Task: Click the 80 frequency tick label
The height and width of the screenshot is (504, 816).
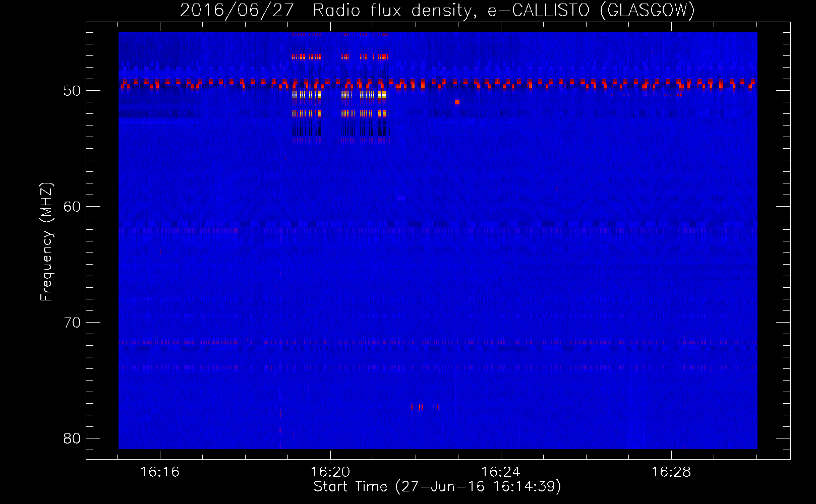Action: point(72,438)
